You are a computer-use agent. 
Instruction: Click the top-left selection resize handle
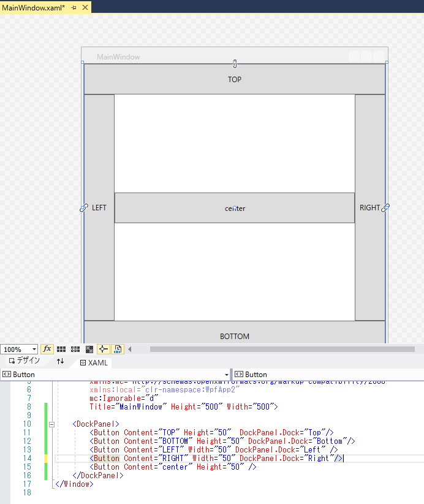[83, 63]
